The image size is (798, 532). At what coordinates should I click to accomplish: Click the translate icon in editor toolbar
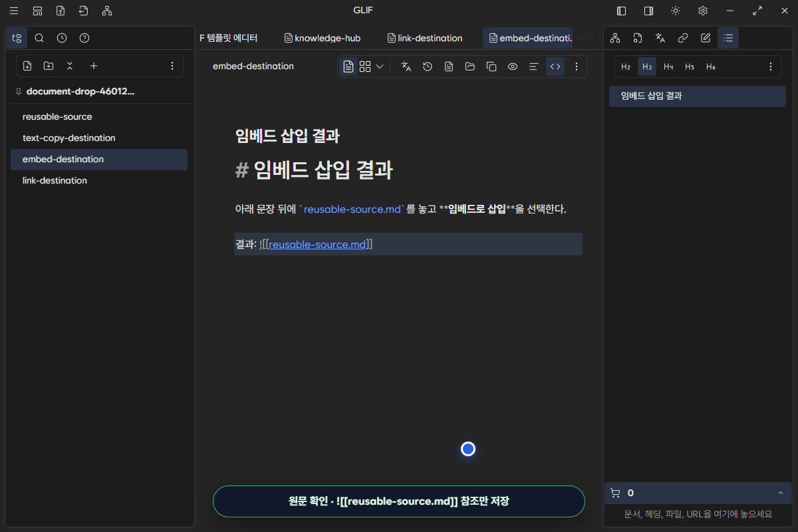point(406,66)
